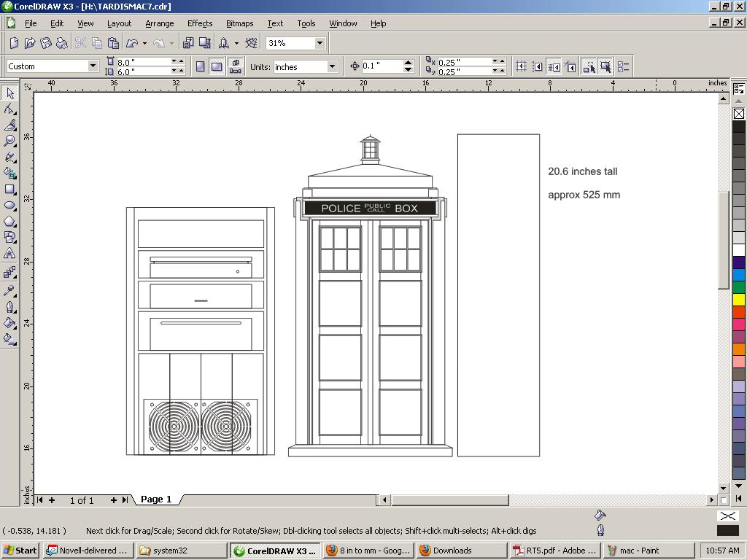This screenshot has width=747, height=560.
Task: Toggle Snap to Objects
Action: [x=554, y=66]
